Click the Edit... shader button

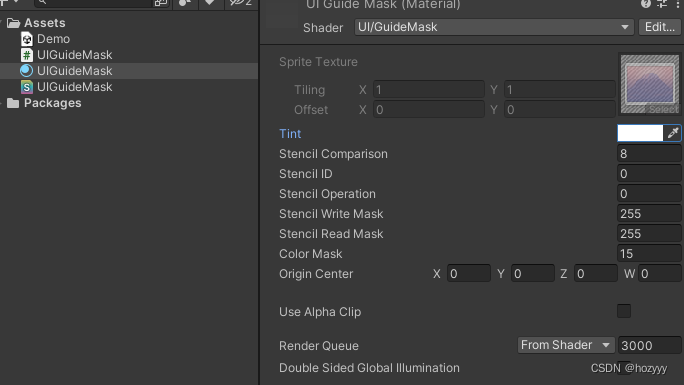tap(660, 27)
